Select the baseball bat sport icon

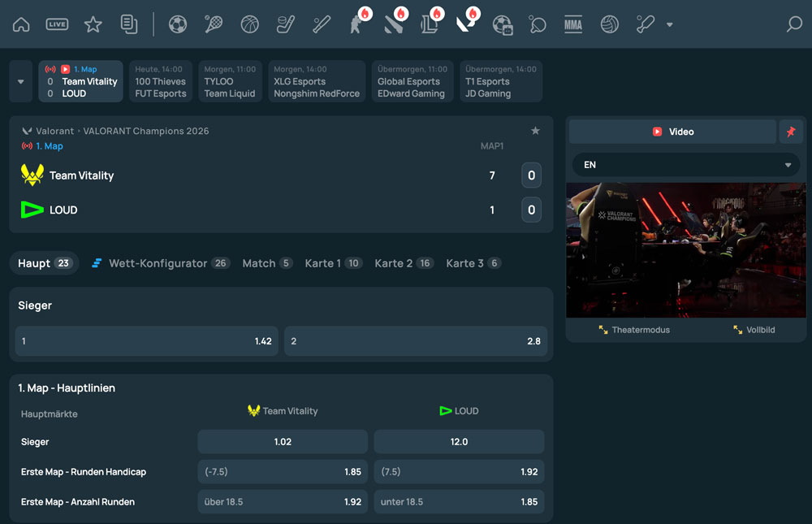pyautogui.click(x=322, y=24)
